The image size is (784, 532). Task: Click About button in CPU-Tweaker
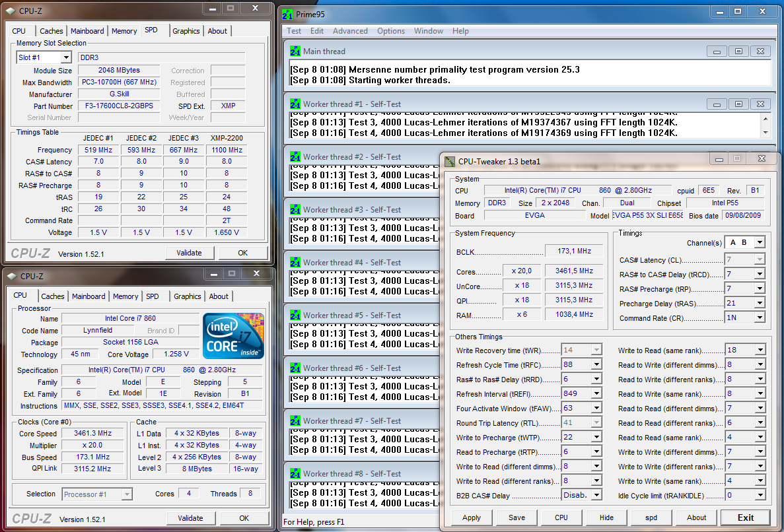pos(696,517)
